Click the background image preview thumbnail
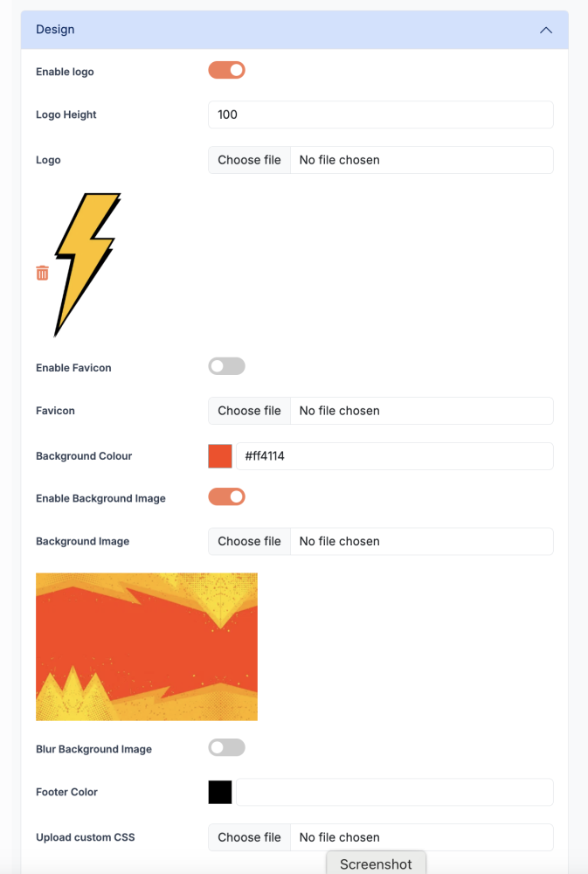 147,647
